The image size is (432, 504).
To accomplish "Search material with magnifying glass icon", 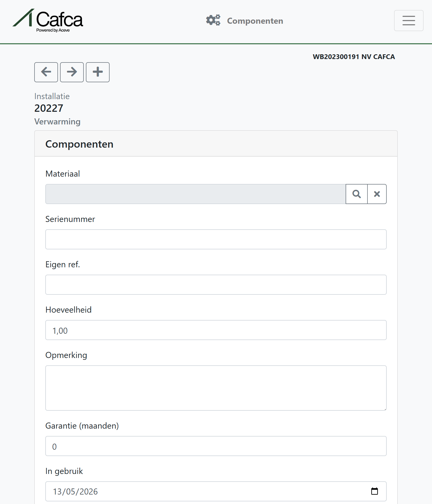I will [x=357, y=194].
